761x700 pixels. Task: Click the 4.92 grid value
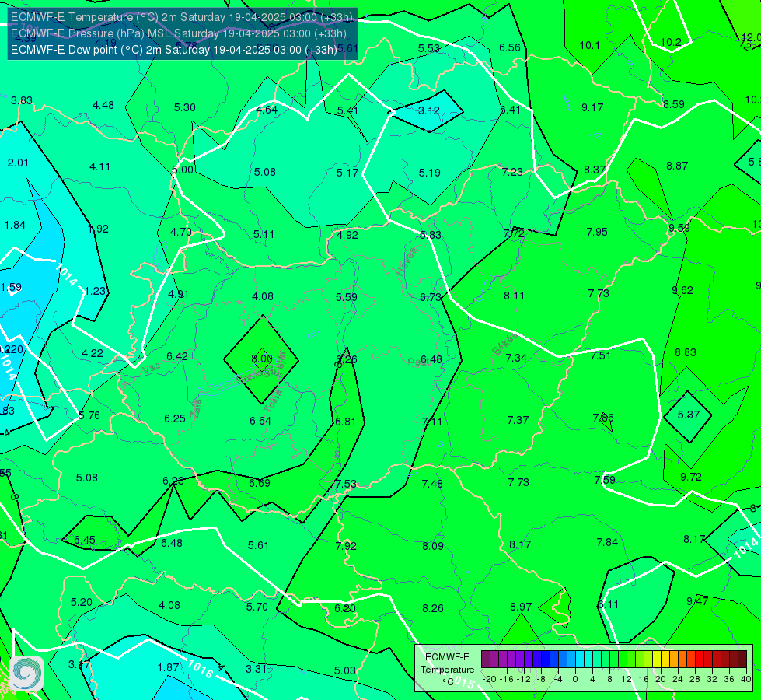coord(347,235)
